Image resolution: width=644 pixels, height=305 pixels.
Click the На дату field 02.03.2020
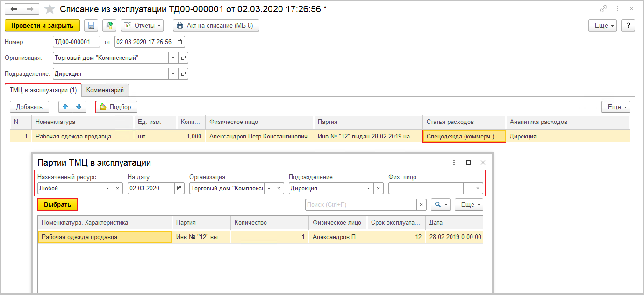[x=151, y=188]
